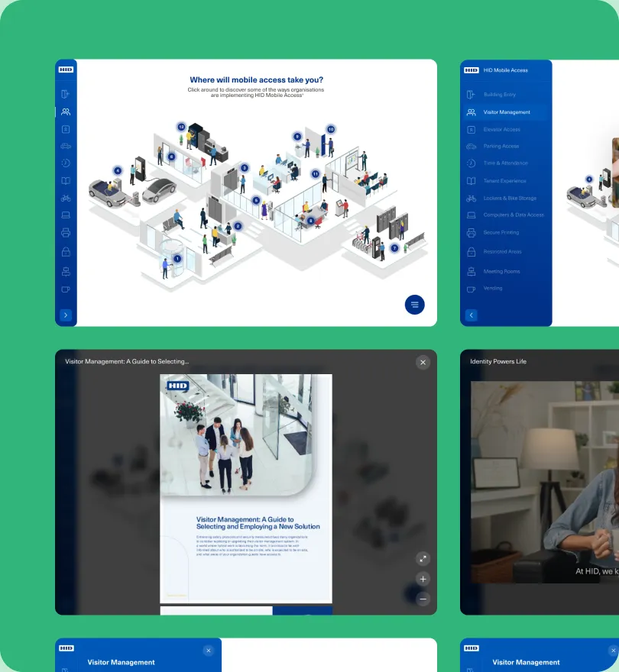Select Building Entry in expanded menu
619x672 pixels.
(506, 94)
